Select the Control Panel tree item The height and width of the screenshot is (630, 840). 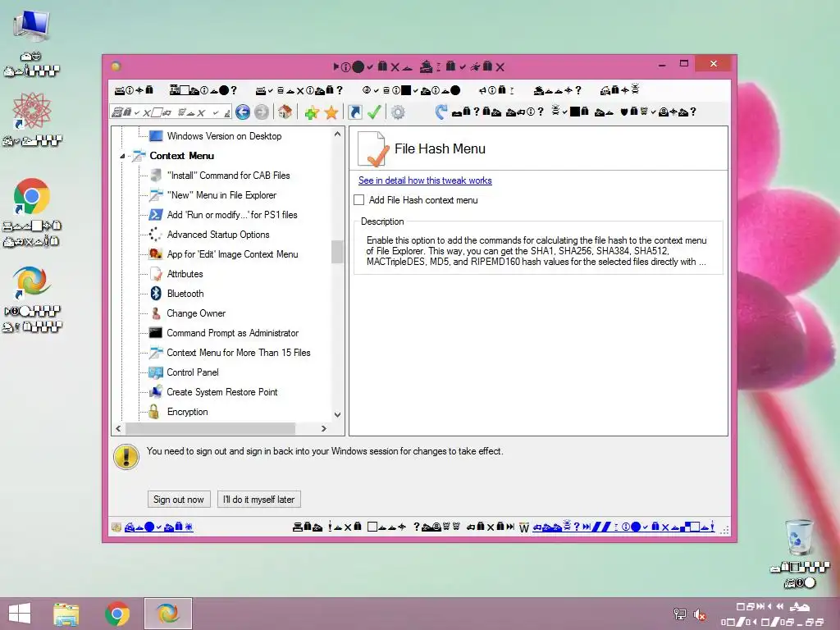click(x=193, y=372)
